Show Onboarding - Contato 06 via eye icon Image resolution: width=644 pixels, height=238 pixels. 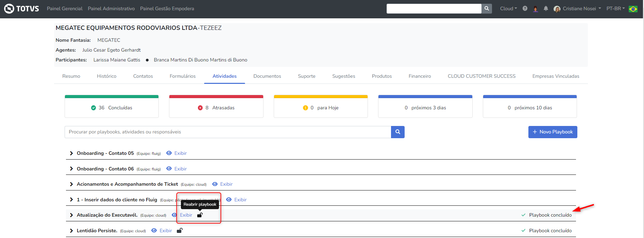pos(169,169)
